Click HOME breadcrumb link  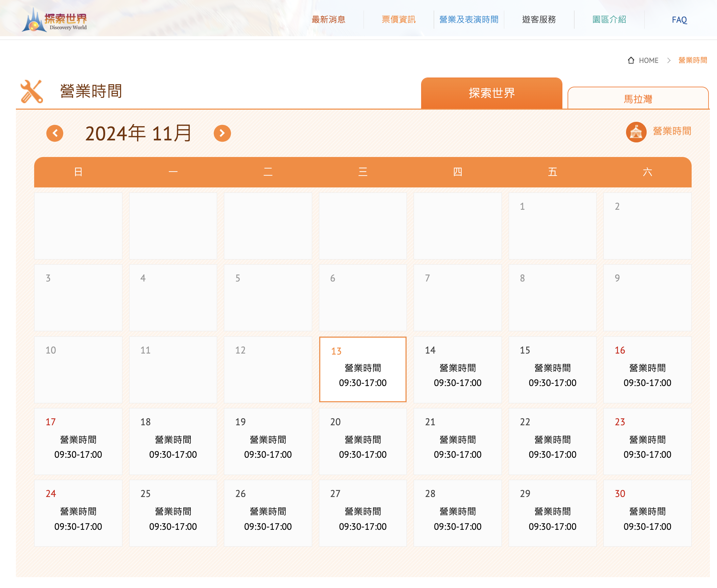(648, 60)
